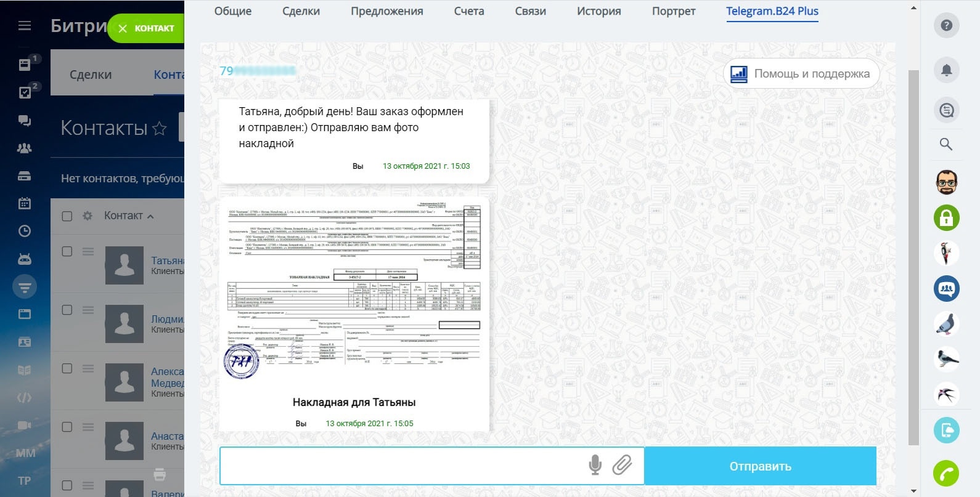Open the robot icon in left sidebar
Viewport: 980px width, 497px height.
(25, 259)
